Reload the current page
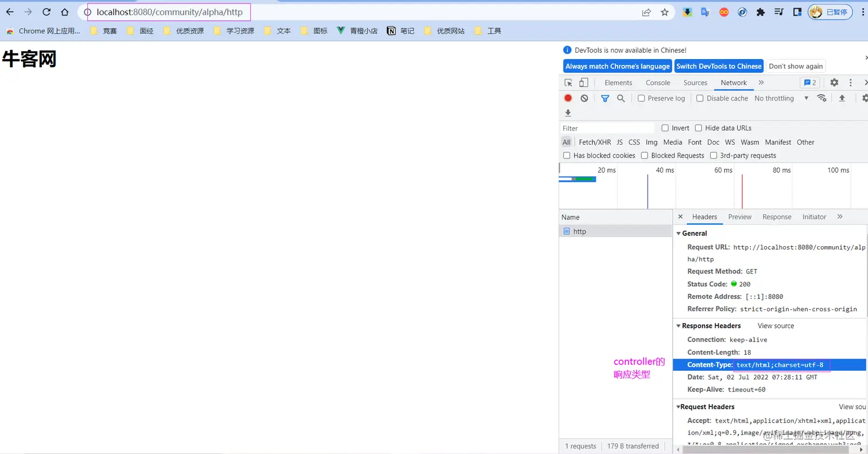 tap(46, 12)
